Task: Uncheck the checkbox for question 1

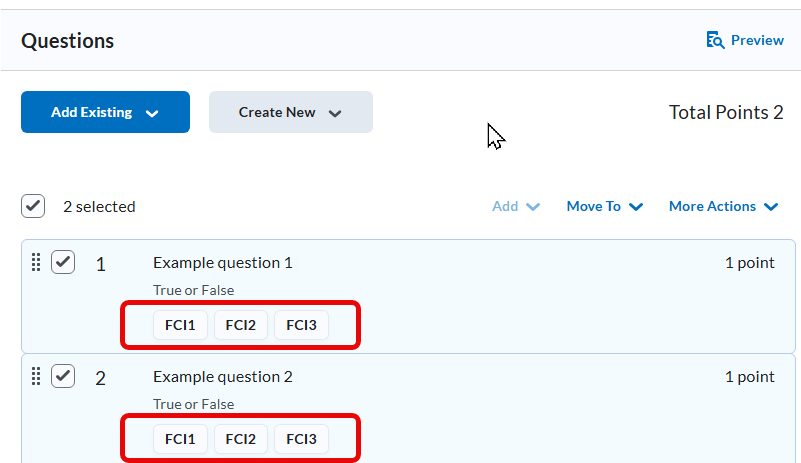Action: [x=63, y=262]
